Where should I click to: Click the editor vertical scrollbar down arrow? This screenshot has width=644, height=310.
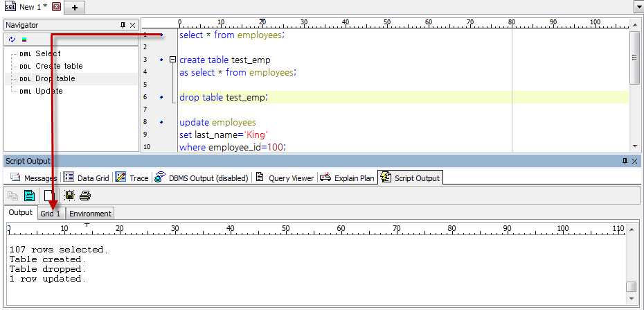tap(634, 146)
